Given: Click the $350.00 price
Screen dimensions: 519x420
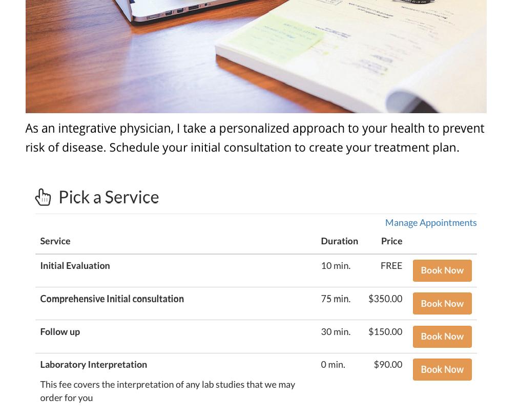Looking at the screenshot, I should 385,299.
